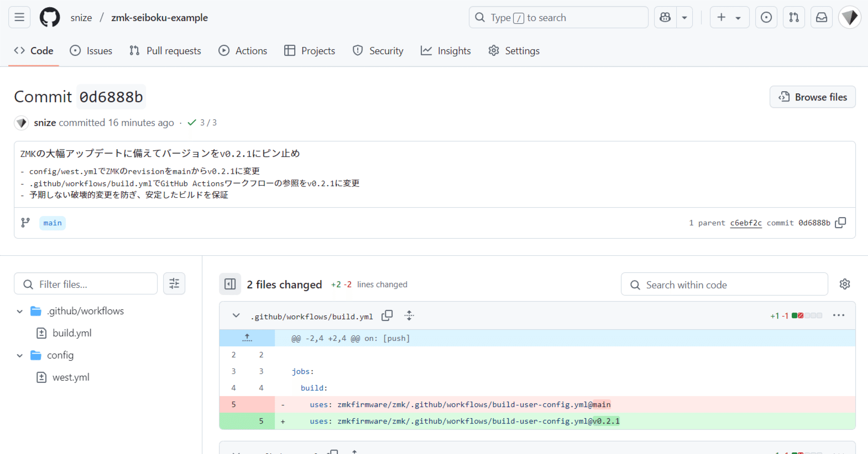This screenshot has height=454, width=868.
Task: Expand all lines in build.yml
Action: (x=409, y=315)
